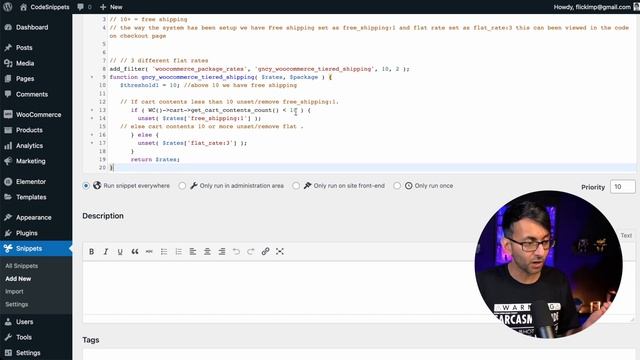Collapse code fold at line 9
This screenshot has width=640, height=360.
92,77
